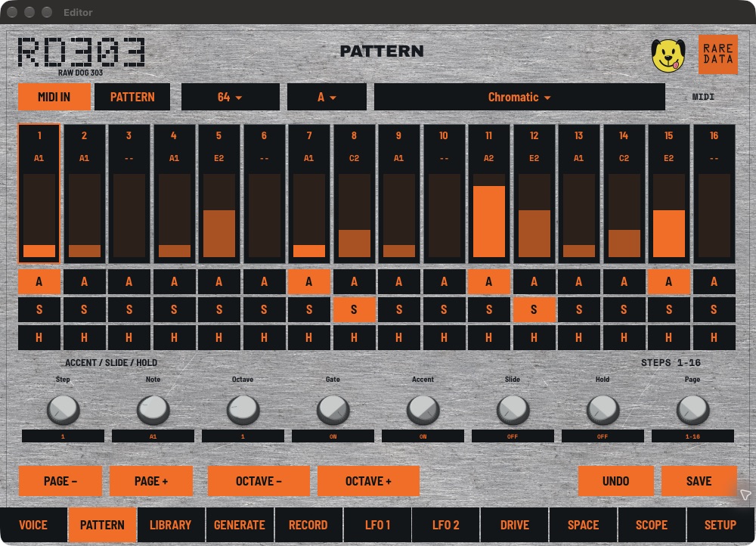
Task: Click the MIDI indicator label
Action: tap(703, 97)
